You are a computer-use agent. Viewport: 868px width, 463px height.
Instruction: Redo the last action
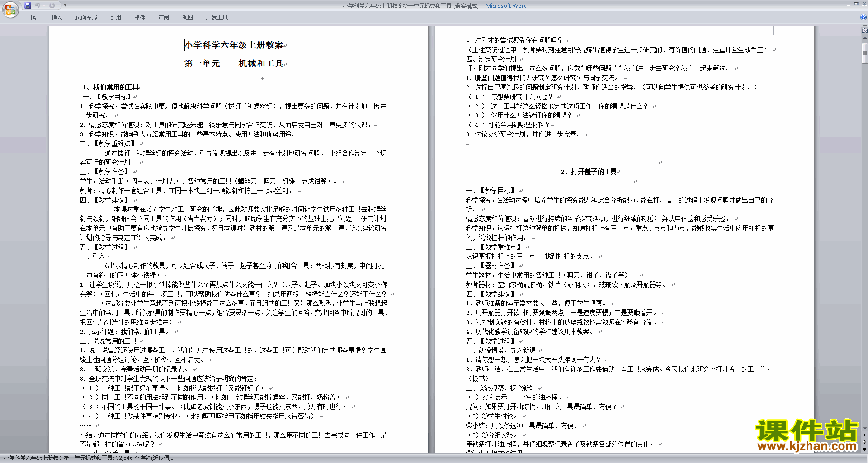point(52,5)
